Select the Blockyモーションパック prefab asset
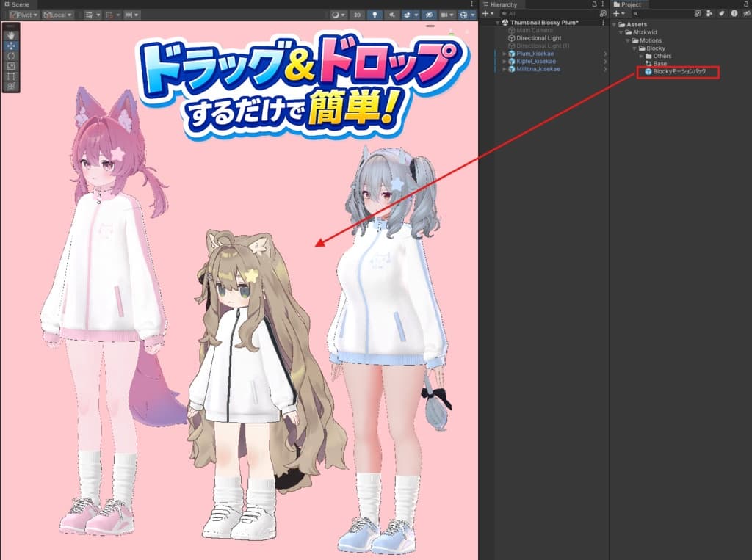Viewport: 752px width, 560px height. click(679, 72)
